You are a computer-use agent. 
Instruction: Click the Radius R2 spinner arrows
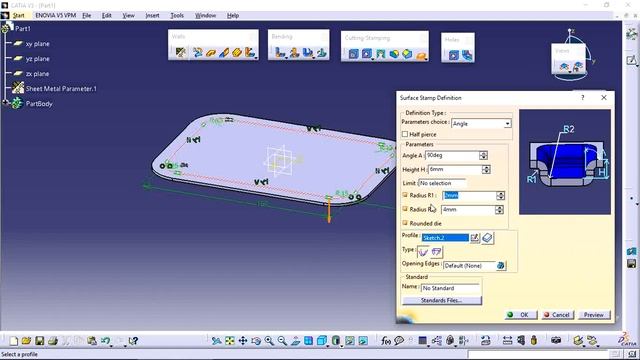tap(499, 210)
